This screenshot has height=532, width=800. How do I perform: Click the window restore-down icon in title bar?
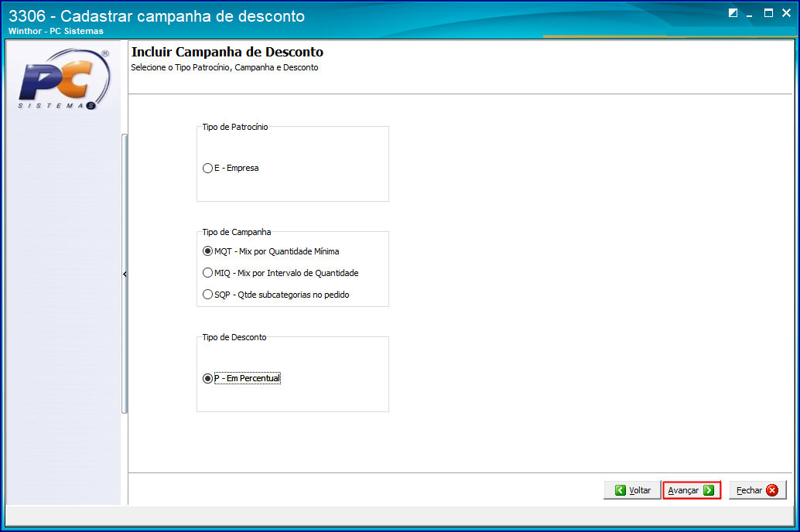coord(733,13)
